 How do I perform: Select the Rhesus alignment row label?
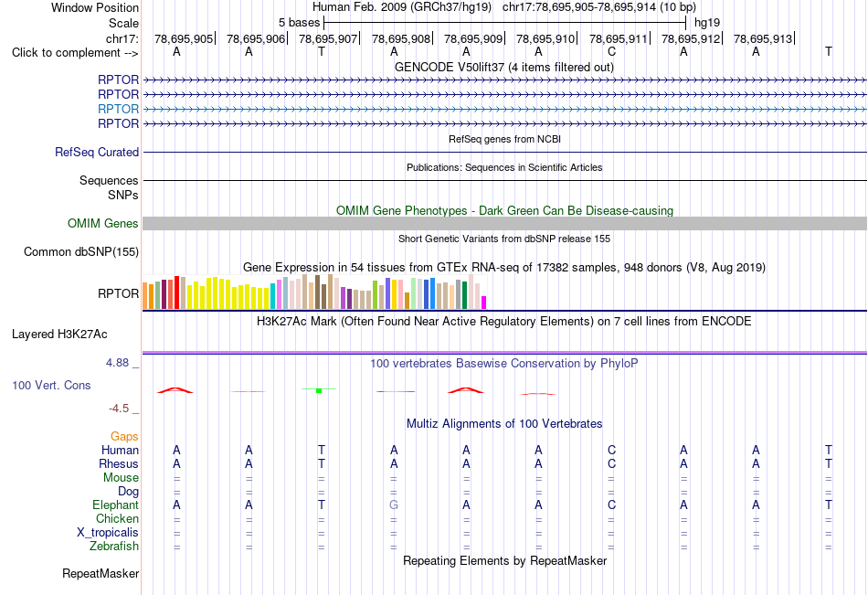coord(119,463)
